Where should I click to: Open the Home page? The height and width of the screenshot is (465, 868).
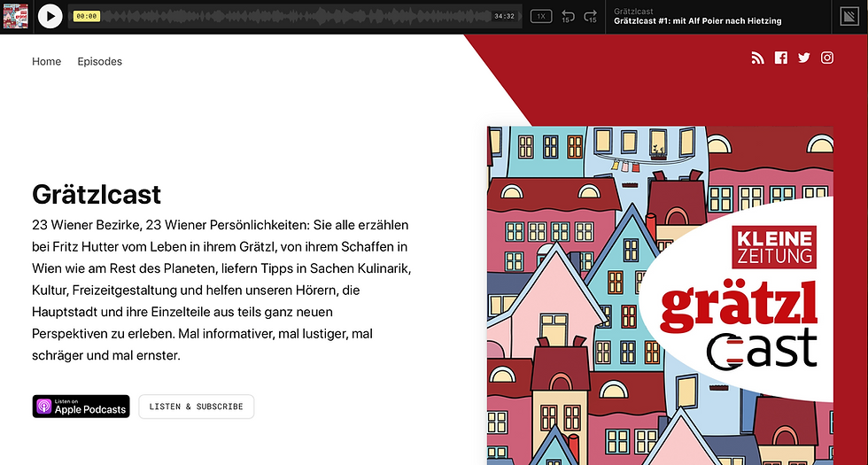pyautogui.click(x=46, y=61)
